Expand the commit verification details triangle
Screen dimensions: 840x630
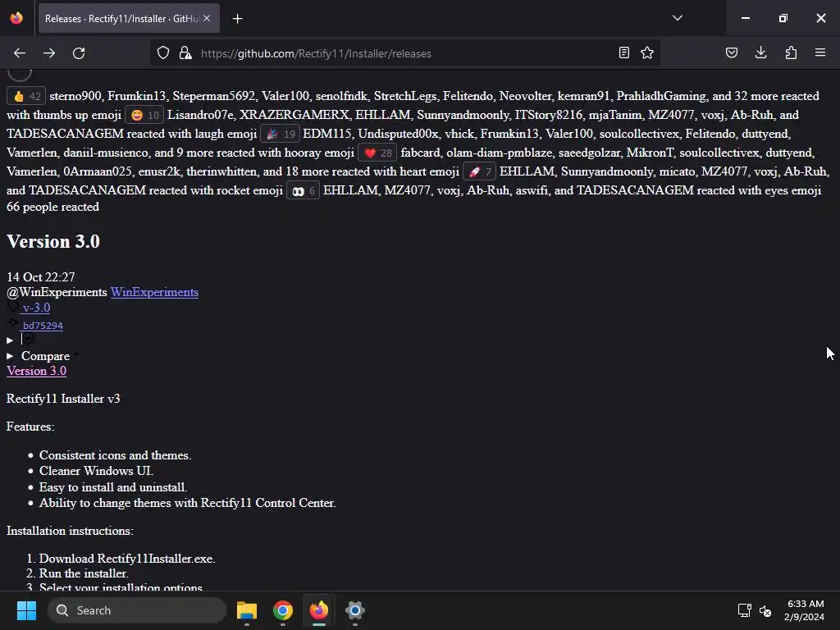(x=10, y=340)
